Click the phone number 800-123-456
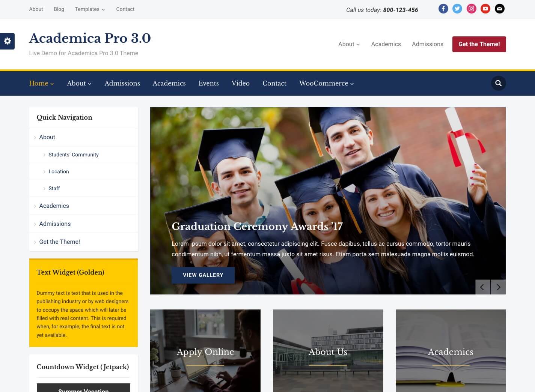 400,10
